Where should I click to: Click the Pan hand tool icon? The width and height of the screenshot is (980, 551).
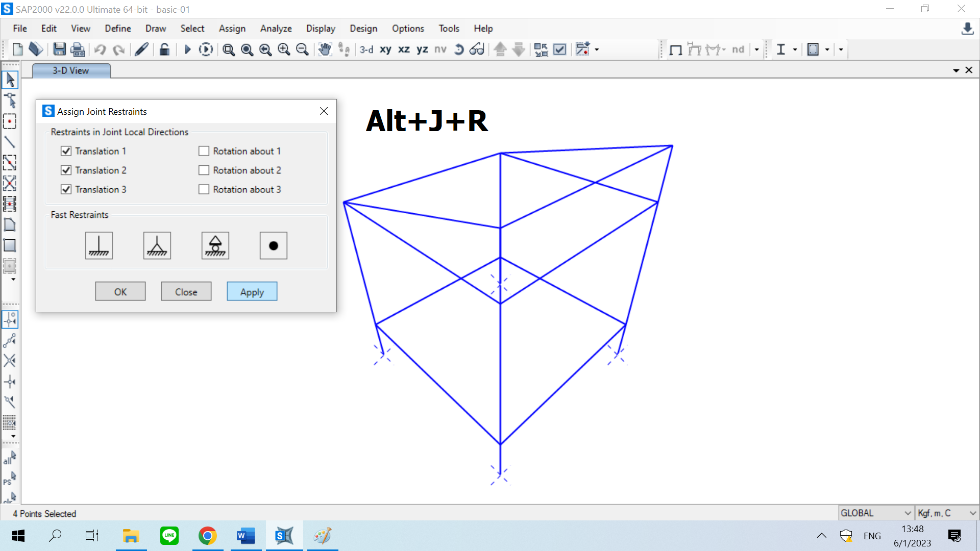(325, 49)
